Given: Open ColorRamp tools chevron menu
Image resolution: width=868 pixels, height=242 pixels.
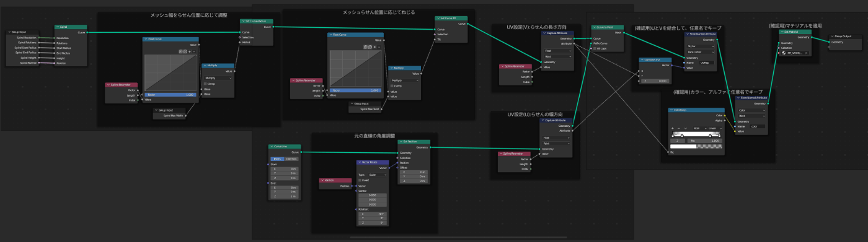Looking at the screenshot, I should pyautogui.click(x=685, y=128).
